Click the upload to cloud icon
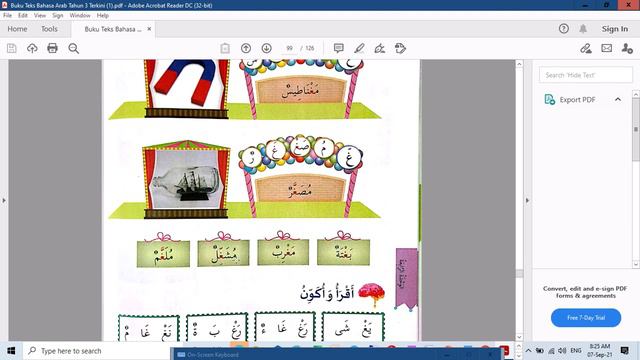Image resolution: width=640 pixels, height=360 pixels. (x=32, y=48)
